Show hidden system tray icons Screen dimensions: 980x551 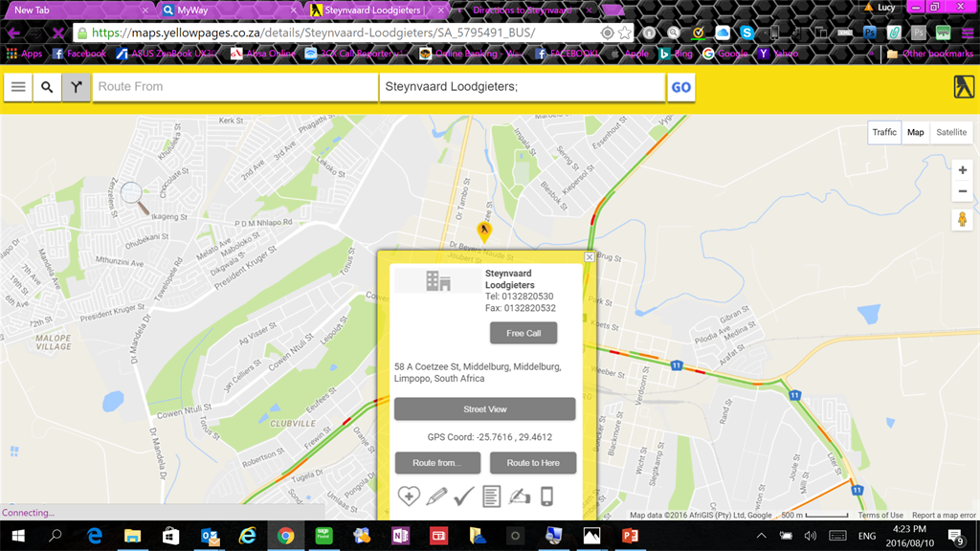point(761,536)
